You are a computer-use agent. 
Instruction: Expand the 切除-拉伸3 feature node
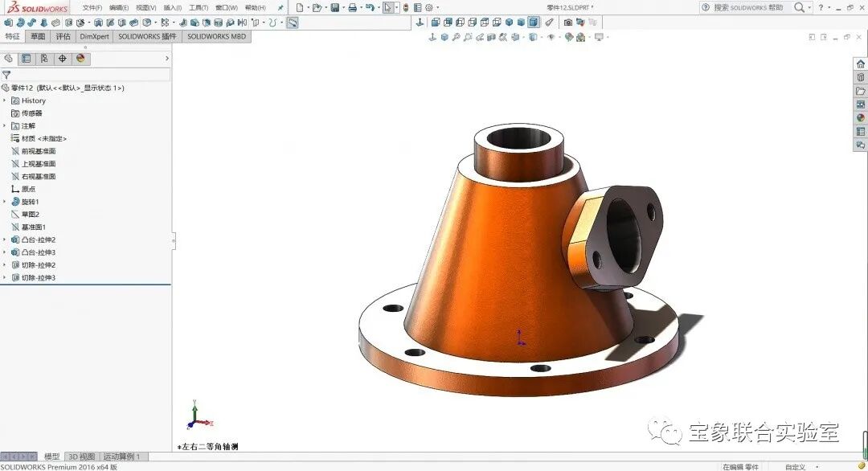[5, 277]
